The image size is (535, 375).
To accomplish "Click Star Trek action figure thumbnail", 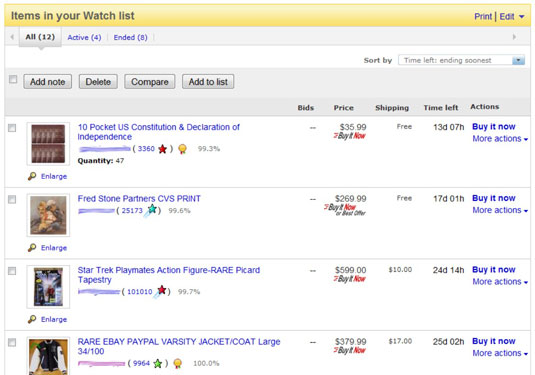I will [48, 287].
